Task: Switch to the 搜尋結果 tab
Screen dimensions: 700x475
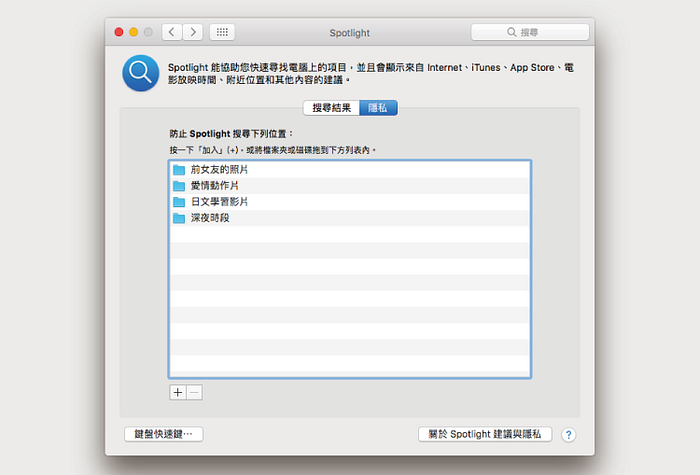Action: [x=331, y=108]
